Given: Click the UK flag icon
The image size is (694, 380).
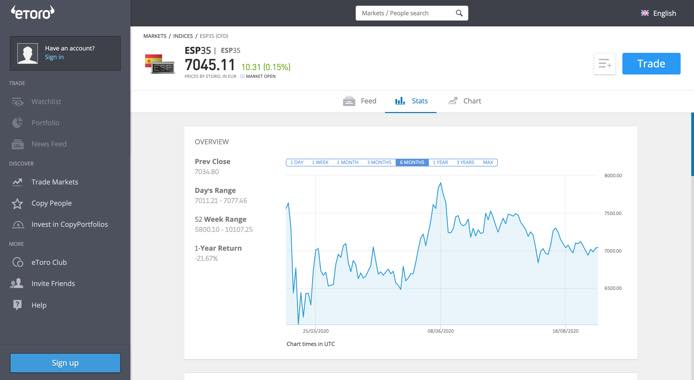Looking at the screenshot, I should point(645,13).
